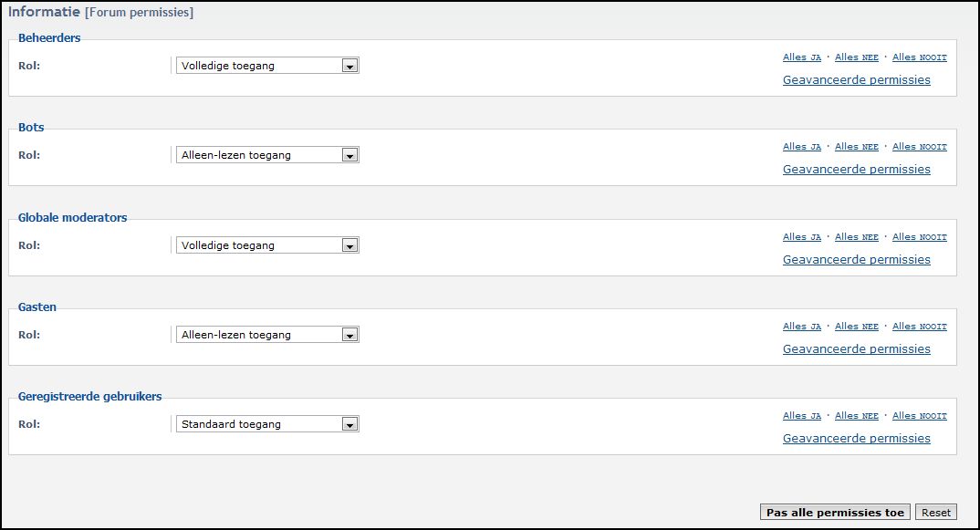980x530 pixels.
Task: Expand the Globale moderators role dropdown
Action: [x=266, y=245]
